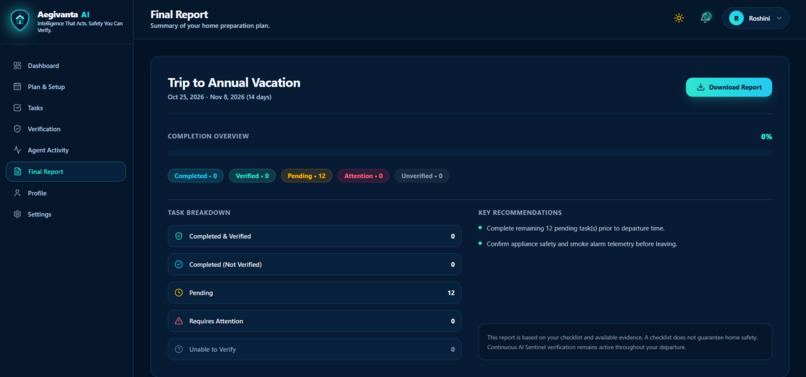
Task: Click the recommendation about 12 pending tasks
Action: [x=576, y=228]
